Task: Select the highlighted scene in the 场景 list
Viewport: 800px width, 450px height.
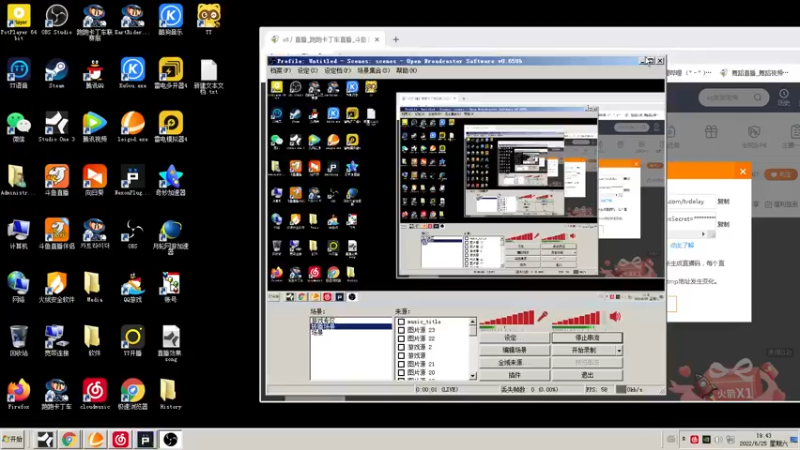Action: click(x=351, y=326)
